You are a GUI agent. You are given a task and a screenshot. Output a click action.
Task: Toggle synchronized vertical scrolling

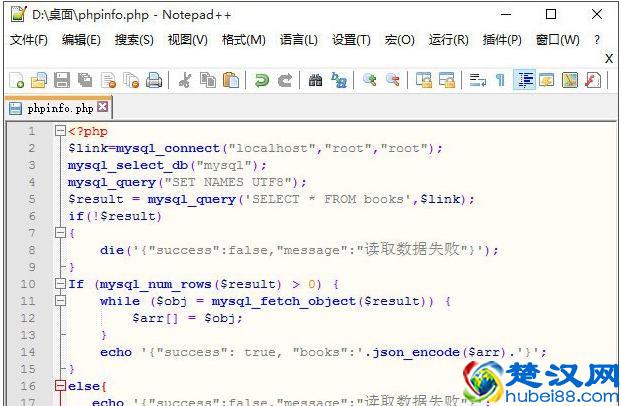[424, 81]
